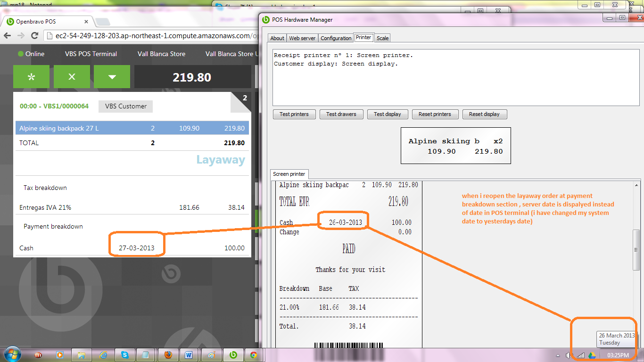The height and width of the screenshot is (362, 644).
Task: Click the receipt id 00:00 - VBS1/0000064
Action: (54, 106)
